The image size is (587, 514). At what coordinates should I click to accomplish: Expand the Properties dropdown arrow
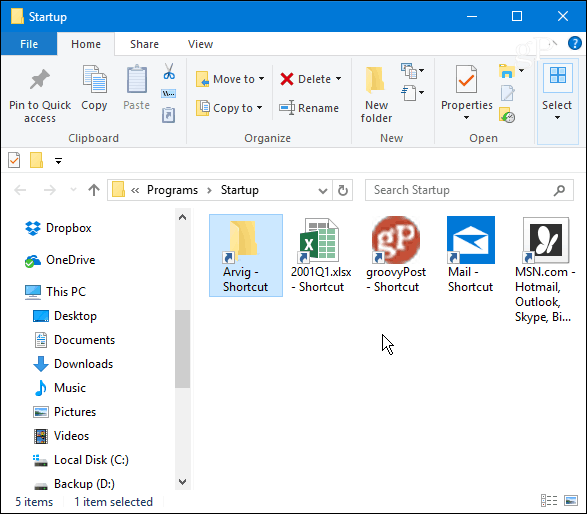point(466,118)
